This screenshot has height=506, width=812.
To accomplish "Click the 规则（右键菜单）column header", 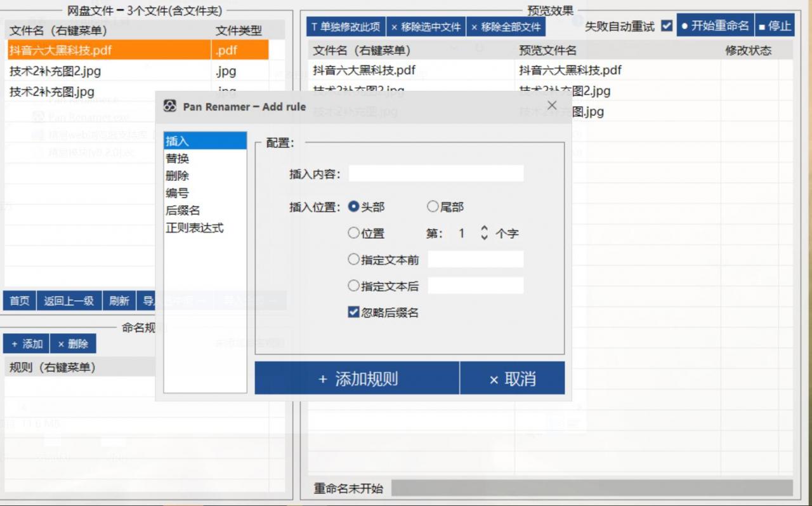I will (x=79, y=367).
